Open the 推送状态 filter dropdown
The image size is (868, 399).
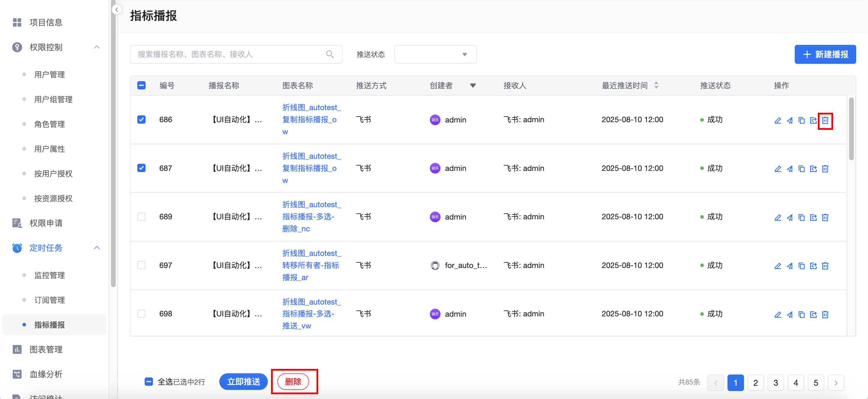click(x=435, y=54)
